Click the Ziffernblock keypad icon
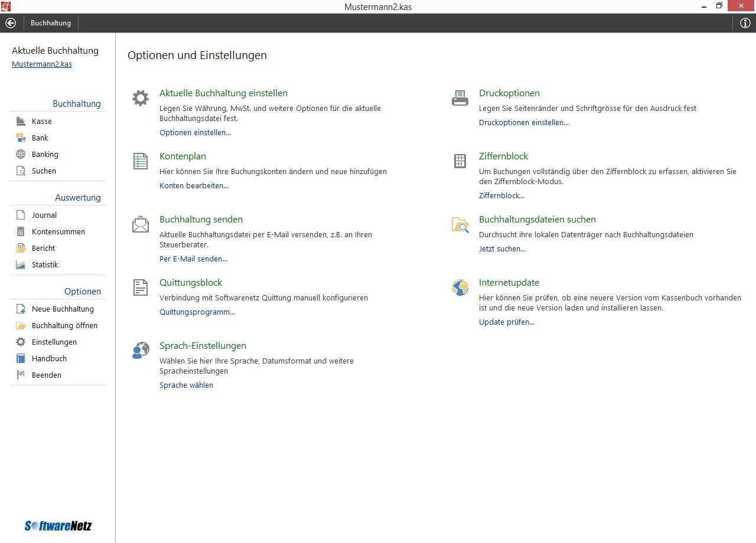The width and height of the screenshot is (756, 543). 460,161
